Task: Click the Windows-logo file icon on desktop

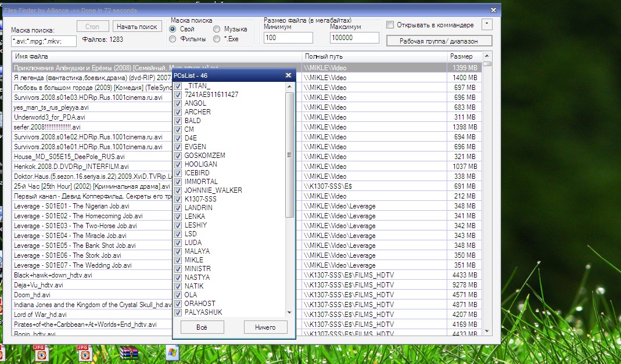Action: click(172, 352)
